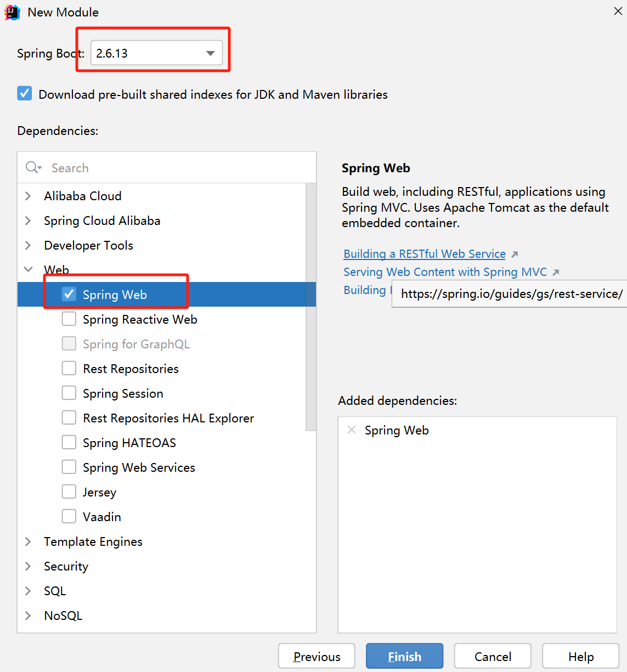This screenshot has height=672, width=627.
Task: Select the Vaadin label
Action: (x=102, y=517)
